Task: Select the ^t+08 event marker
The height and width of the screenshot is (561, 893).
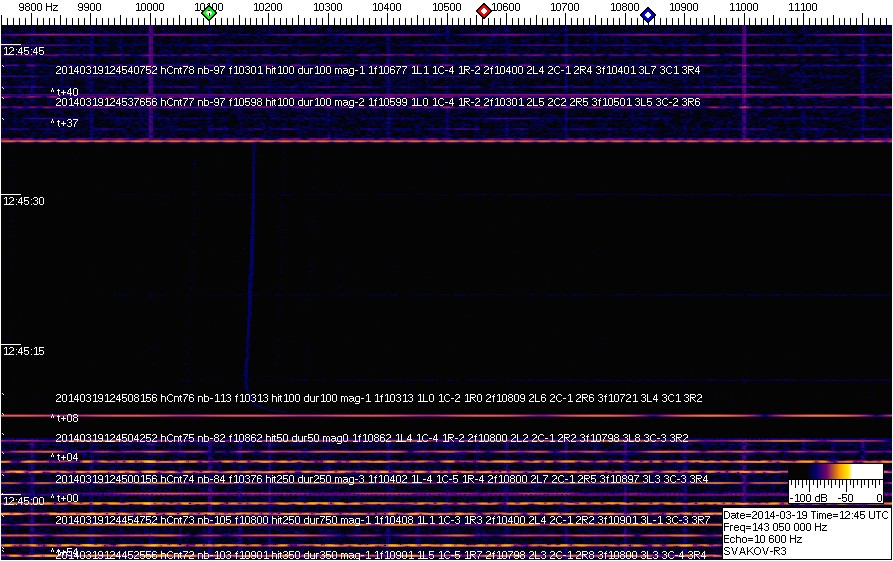Action: click(65, 418)
